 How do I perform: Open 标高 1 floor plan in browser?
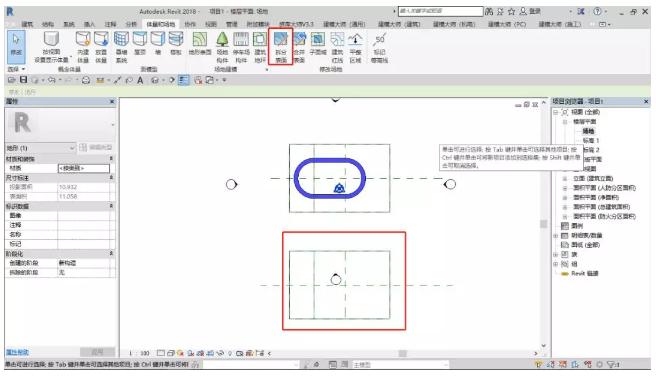coord(591,141)
